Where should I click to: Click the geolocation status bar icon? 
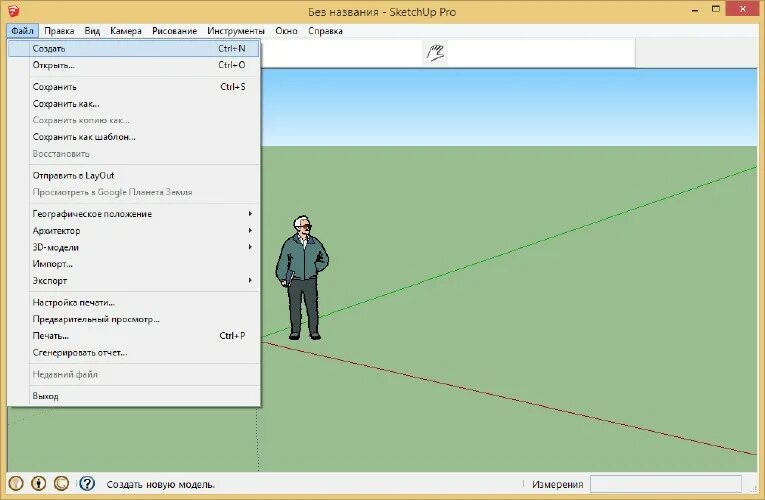(x=16, y=483)
